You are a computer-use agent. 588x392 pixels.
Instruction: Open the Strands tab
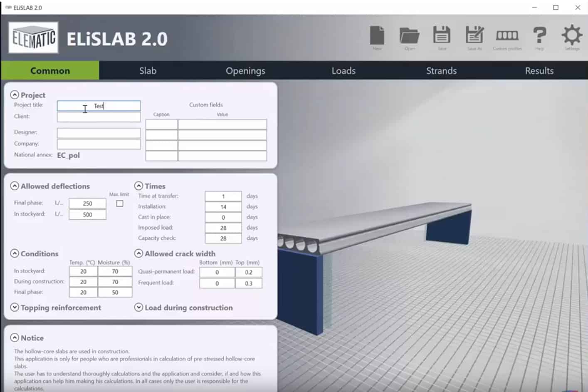[x=441, y=70]
